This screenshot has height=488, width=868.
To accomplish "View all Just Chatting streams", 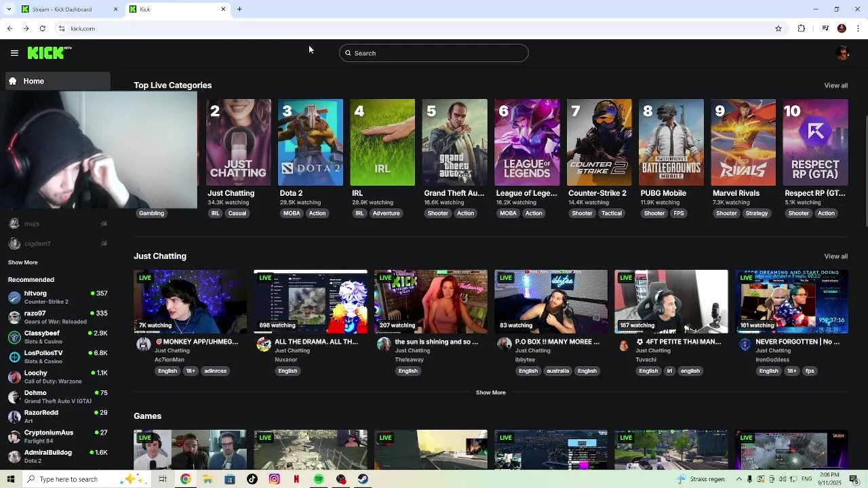I will (x=835, y=256).
